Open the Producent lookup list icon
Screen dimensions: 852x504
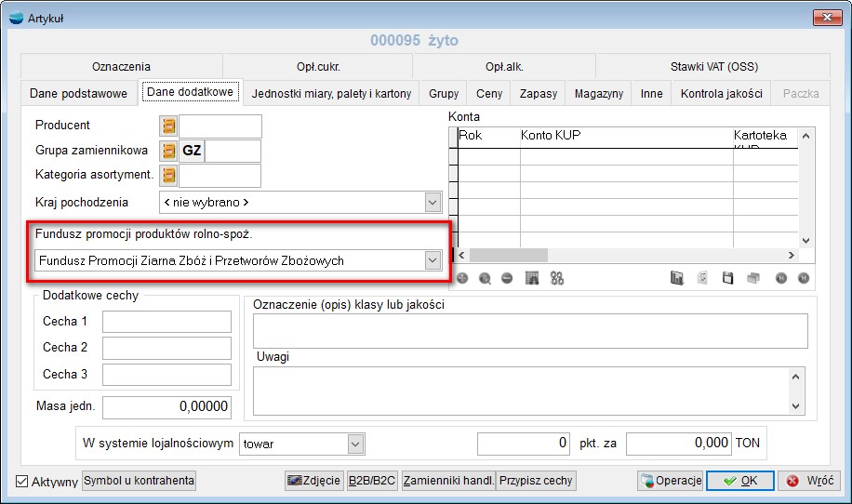(x=168, y=126)
